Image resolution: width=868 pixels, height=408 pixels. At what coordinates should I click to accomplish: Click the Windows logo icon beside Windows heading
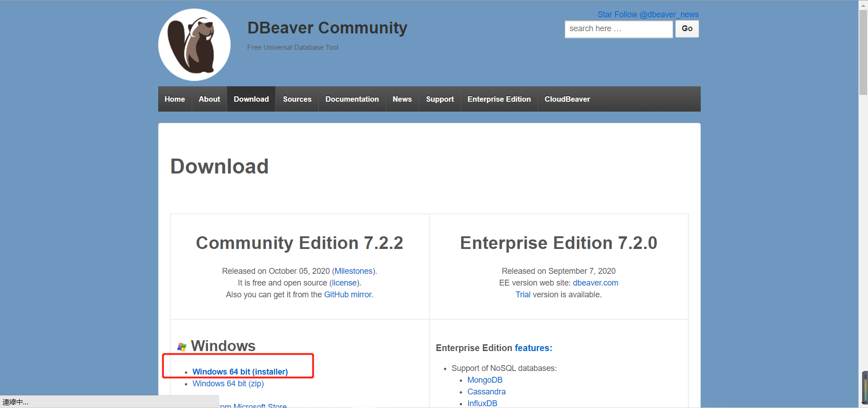pos(182,346)
